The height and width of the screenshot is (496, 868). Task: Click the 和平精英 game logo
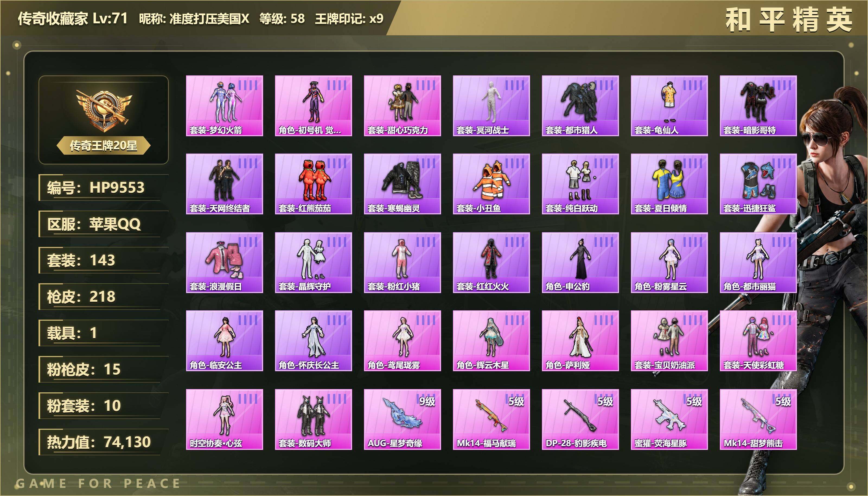click(x=789, y=20)
